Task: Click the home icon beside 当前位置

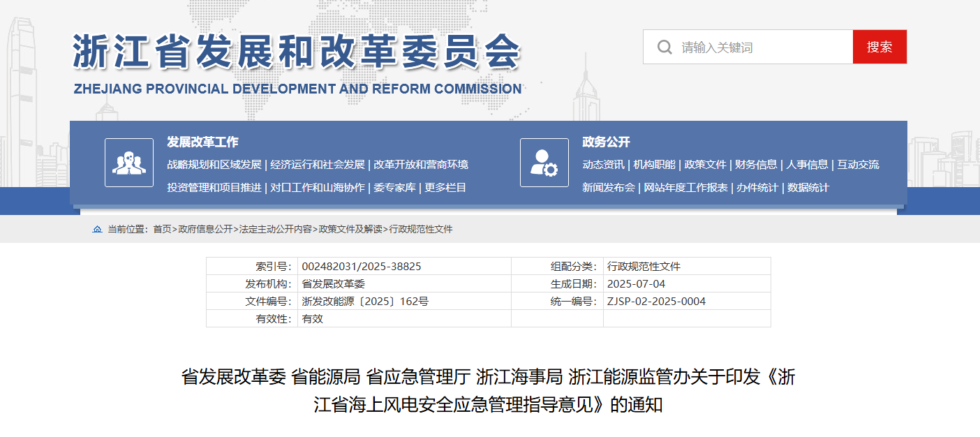Action: coord(97,230)
